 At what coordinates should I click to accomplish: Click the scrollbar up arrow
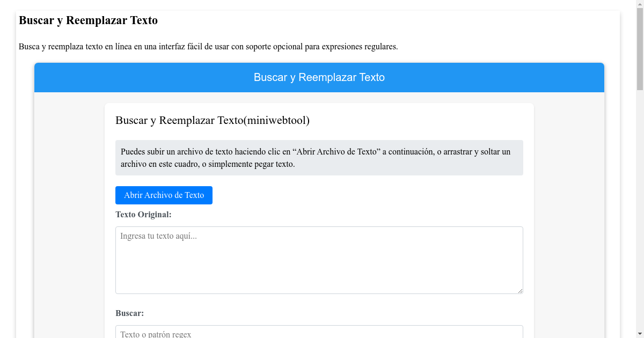(x=640, y=4)
